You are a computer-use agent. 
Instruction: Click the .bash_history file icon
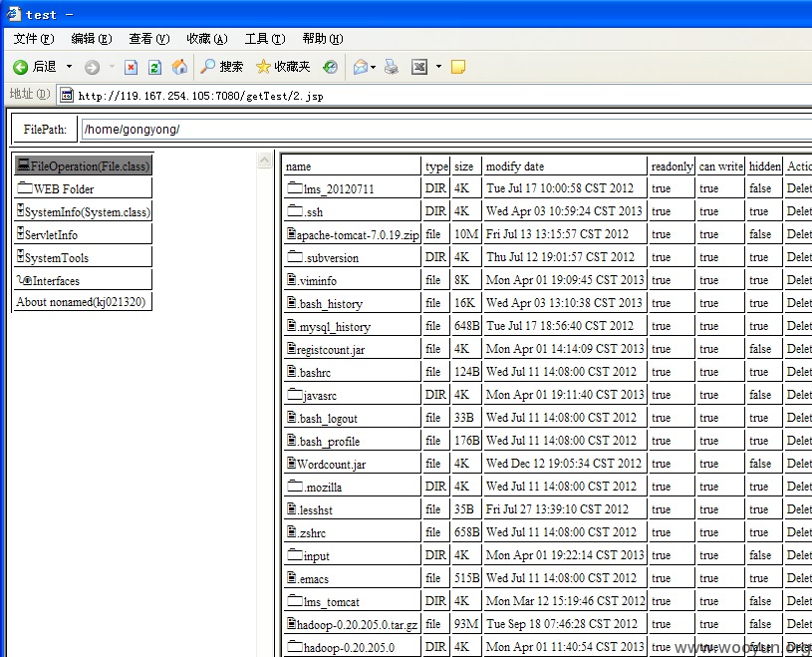(292, 302)
